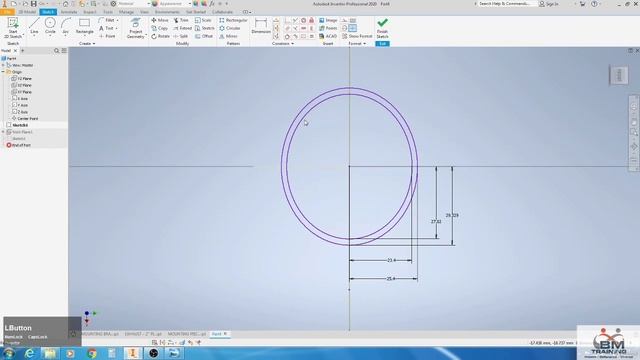Choose the Fillet tool
This screenshot has width=640, height=360.
tap(107, 20)
